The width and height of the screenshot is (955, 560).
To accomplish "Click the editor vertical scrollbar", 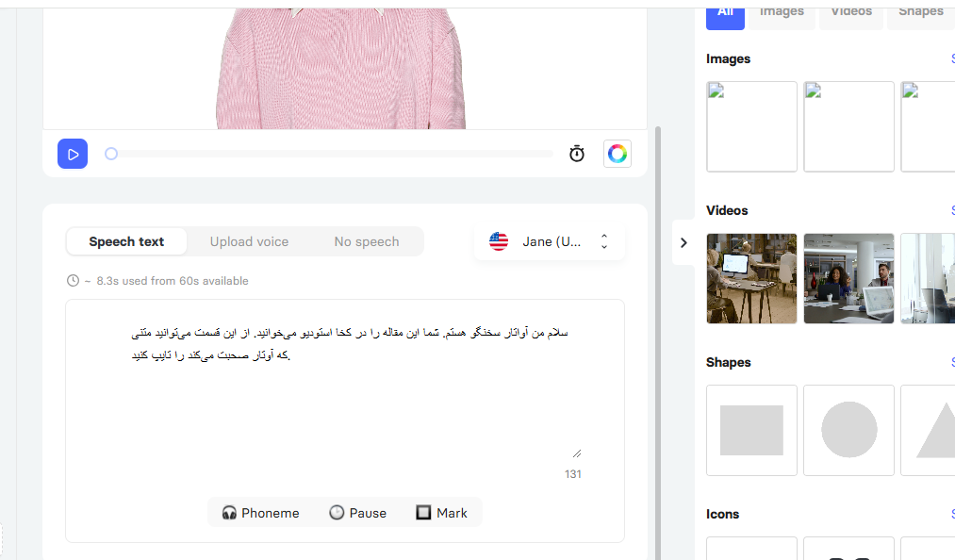I will click(658, 341).
